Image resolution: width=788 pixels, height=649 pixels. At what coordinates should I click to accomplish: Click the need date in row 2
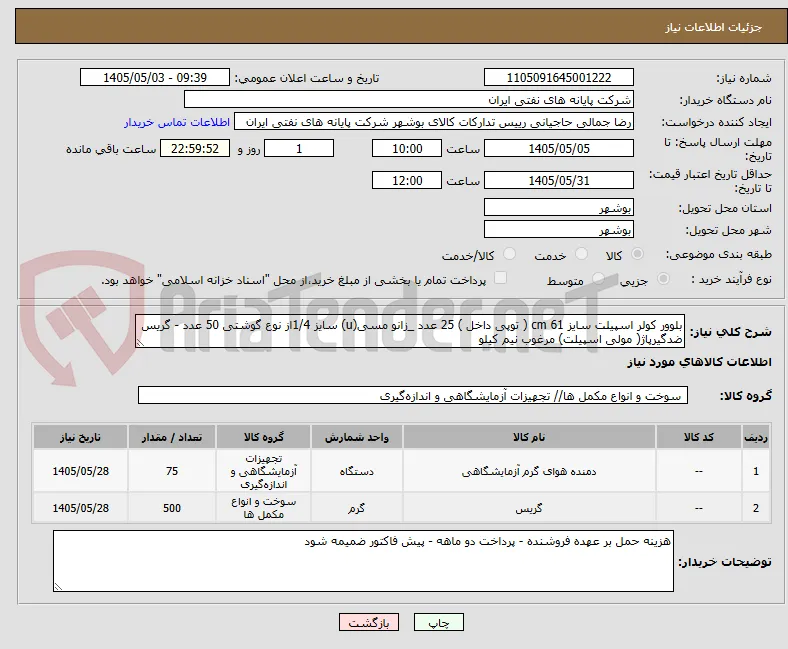pos(80,509)
